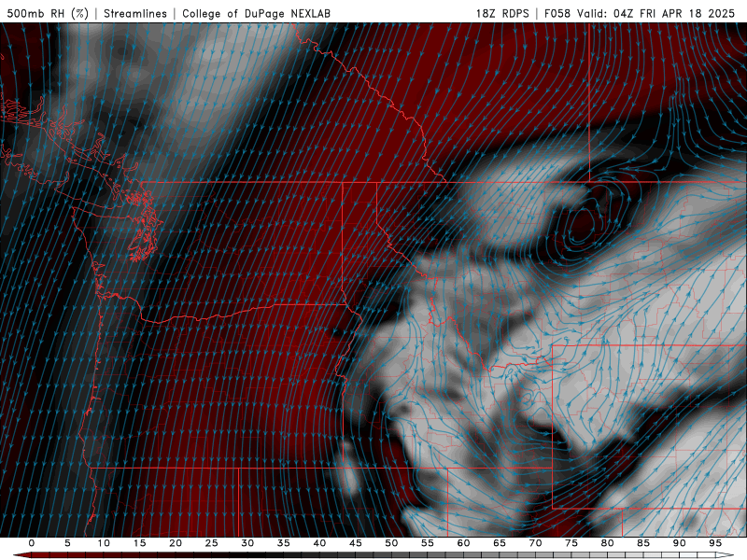Click the colorbar label '95'
Screen dimensions: 747x560
pyautogui.click(x=715, y=543)
